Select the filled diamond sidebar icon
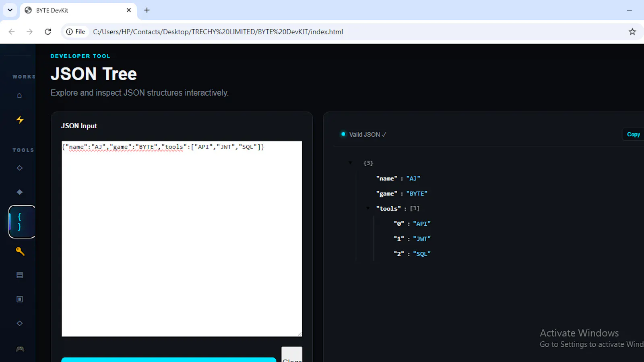This screenshot has width=644, height=362. (20, 192)
